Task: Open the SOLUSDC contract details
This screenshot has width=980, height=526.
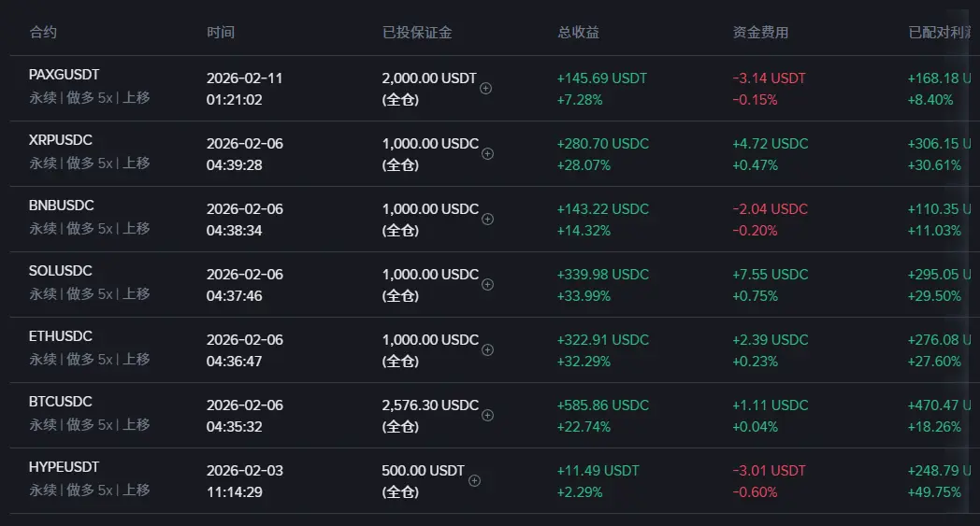Action: tap(61, 271)
